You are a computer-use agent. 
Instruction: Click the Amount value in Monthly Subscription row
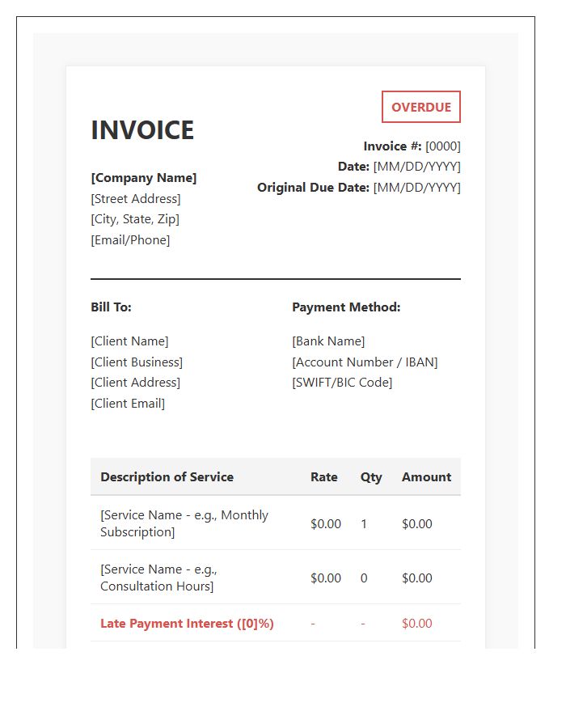[x=417, y=523]
